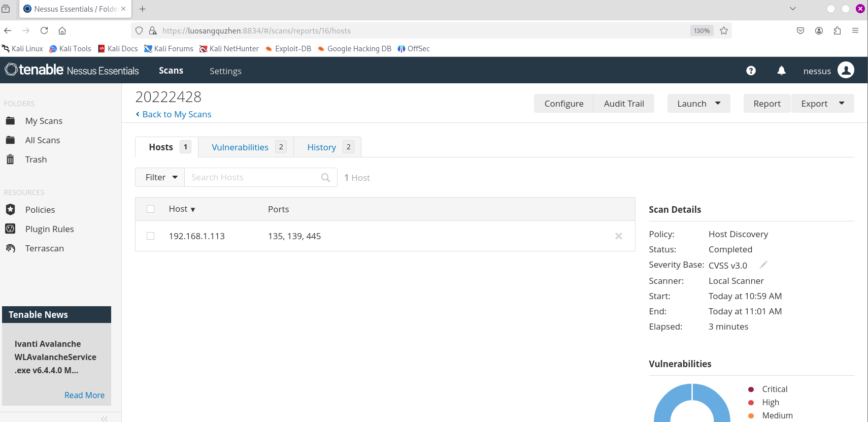The height and width of the screenshot is (422, 868).
Task: Open the Filter dropdown
Action: [x=160, y=177]
